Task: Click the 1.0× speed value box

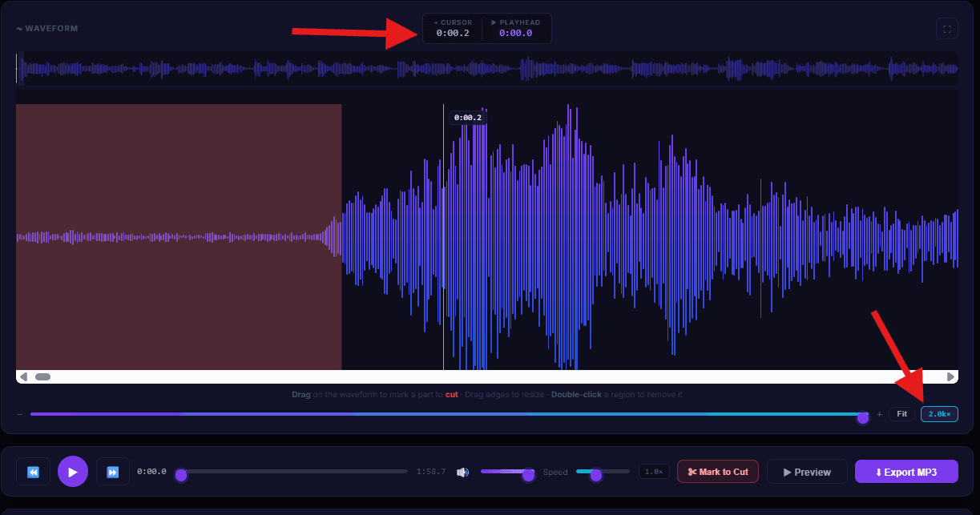Action: 654,472
